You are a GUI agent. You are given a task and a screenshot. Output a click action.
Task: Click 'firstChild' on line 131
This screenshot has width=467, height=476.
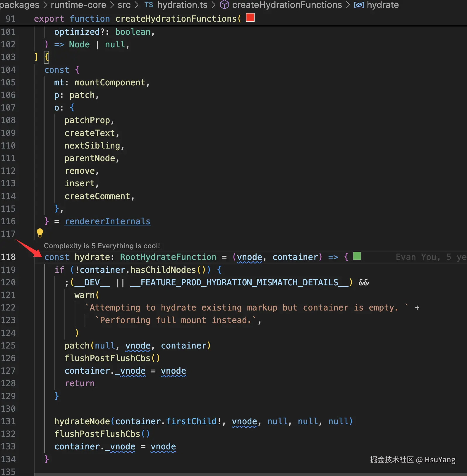point(191,421)
